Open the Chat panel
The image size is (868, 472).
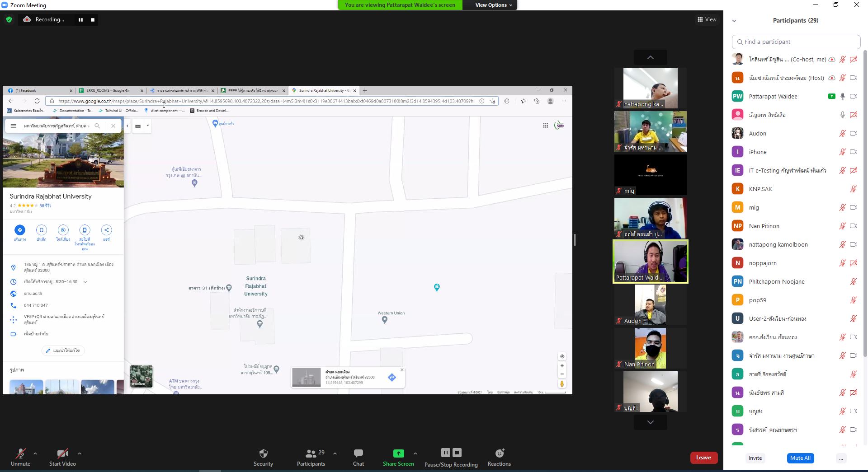pos(358,453)
